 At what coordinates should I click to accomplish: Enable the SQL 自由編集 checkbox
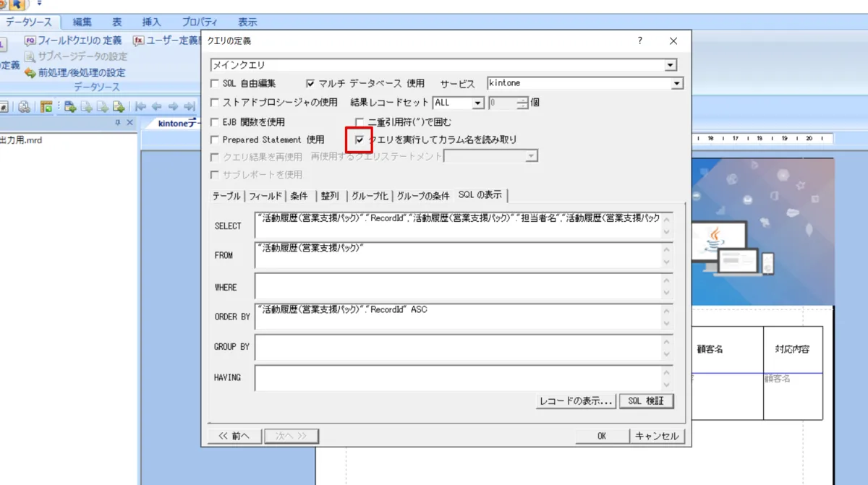pos(214,84)
